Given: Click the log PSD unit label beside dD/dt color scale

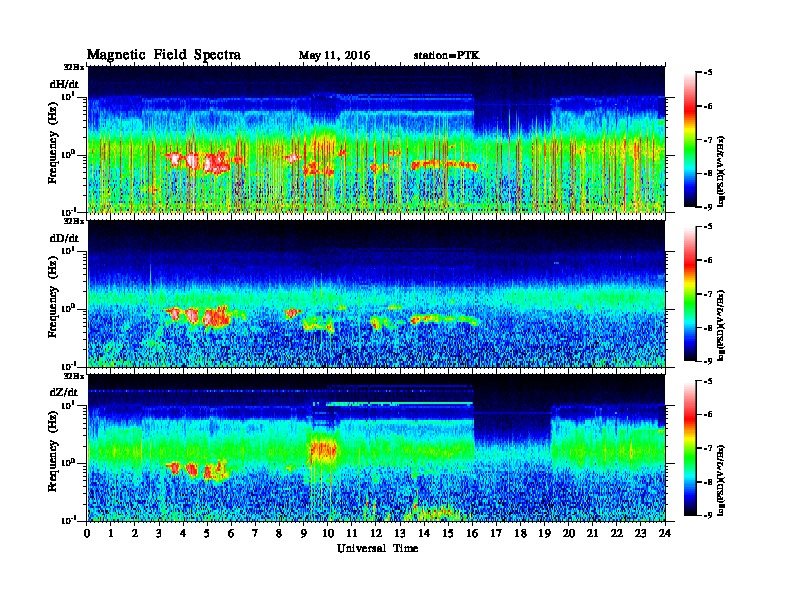Looking at the screenshot, I should point(721,325).
